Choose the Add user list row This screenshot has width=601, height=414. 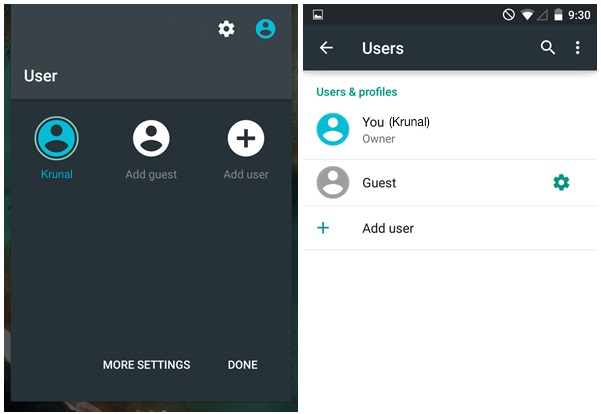pos(450,228)
